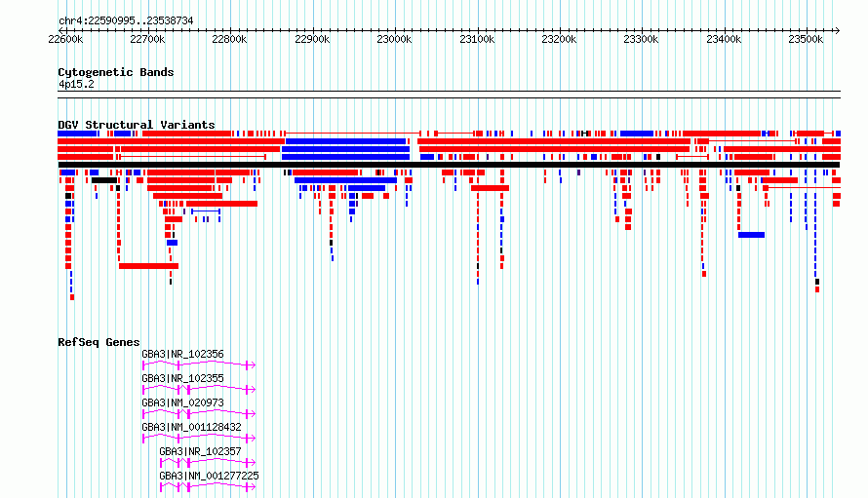The image size is (868, 498).
Task: Click the small blue variant bar under 23400k
Action: (x=751, y=235)
